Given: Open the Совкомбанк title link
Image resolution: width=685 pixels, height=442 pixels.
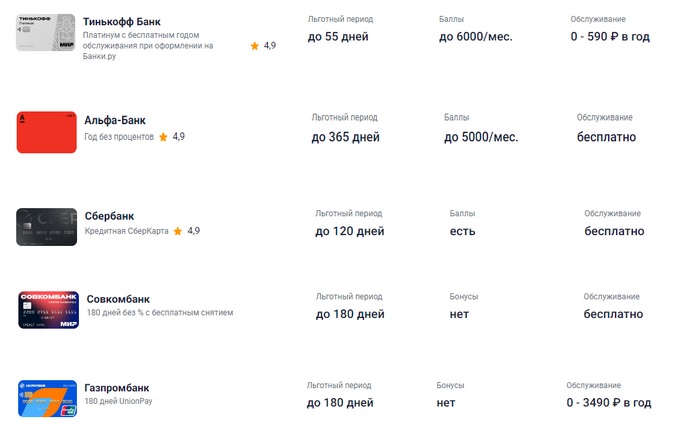Looking at the screenshot, I should pyautogui.click(x=118, y=299).
